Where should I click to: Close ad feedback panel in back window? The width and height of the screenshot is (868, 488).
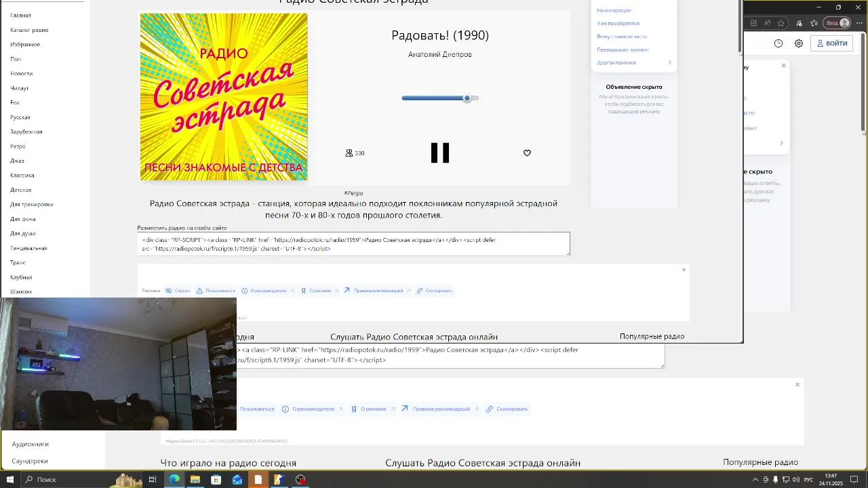783,66
